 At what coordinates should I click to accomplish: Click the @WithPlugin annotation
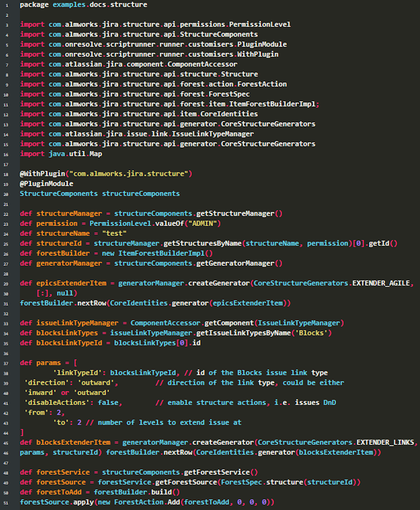(x=42, y=174)
